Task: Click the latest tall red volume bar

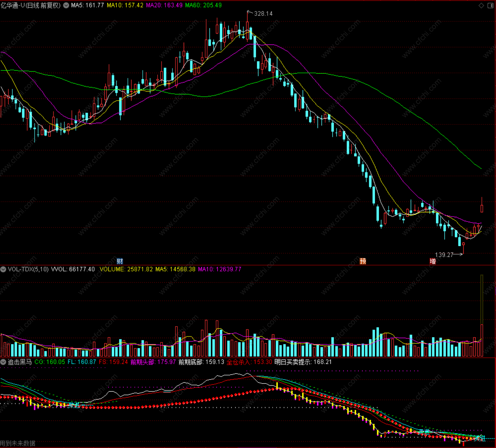Action: [x=482, y=340]
